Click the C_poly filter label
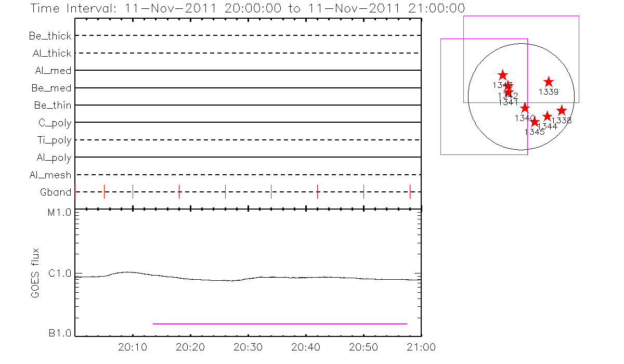The image size is (624, 364). coord(55,123)
